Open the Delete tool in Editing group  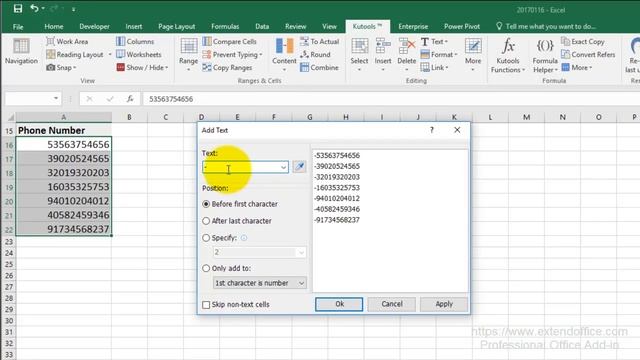click(x=407, y=55)
